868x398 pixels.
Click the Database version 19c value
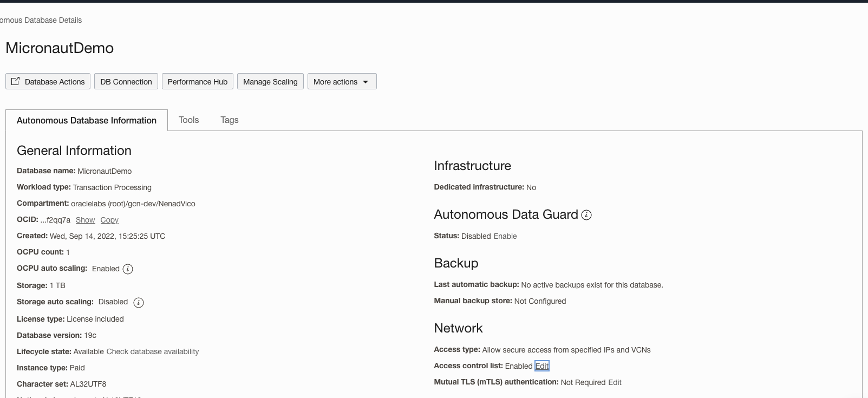(x=90, y=335)
